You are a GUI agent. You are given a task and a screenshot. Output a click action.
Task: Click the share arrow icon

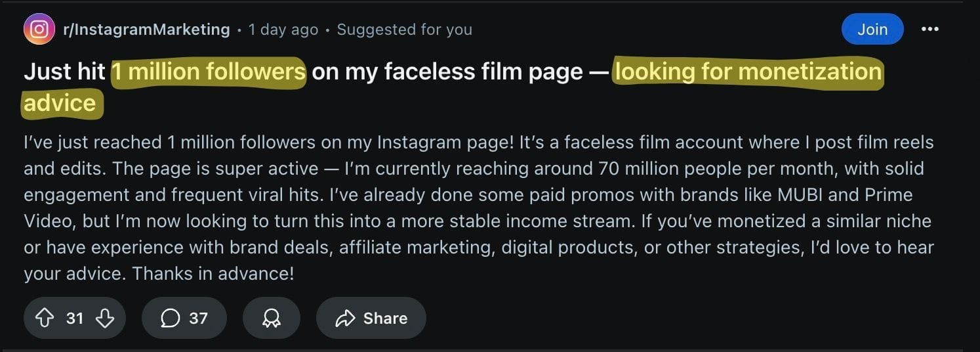pyautogui.click(x=345, y=319)
